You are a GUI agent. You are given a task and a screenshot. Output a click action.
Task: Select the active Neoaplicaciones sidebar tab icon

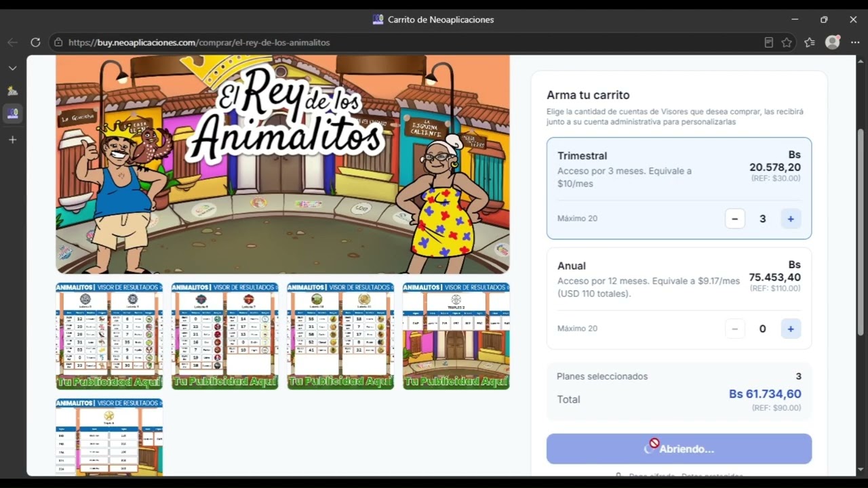point(12,113)
